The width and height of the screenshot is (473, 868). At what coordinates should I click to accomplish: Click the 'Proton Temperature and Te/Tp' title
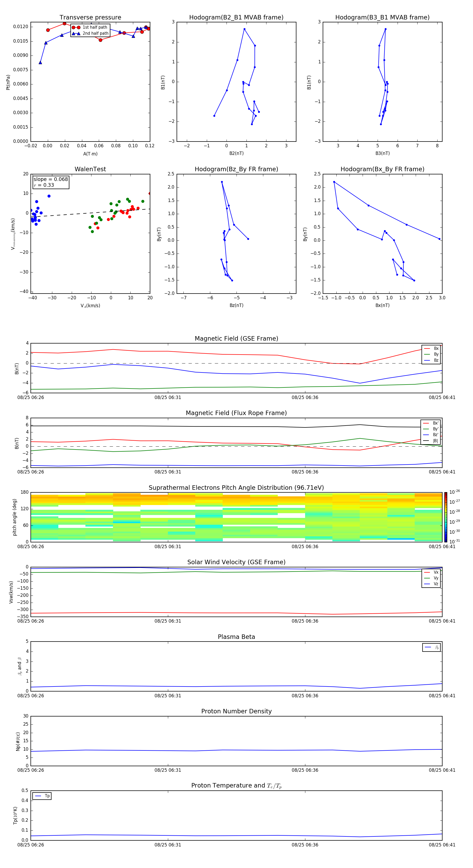(x=236, y=785)
